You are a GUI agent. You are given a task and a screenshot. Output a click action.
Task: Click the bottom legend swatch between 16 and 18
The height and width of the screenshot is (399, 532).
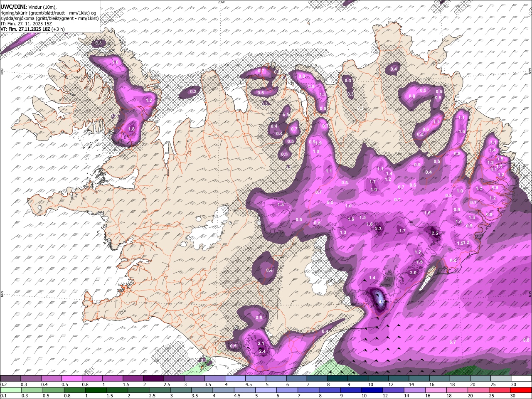(436, 390)
